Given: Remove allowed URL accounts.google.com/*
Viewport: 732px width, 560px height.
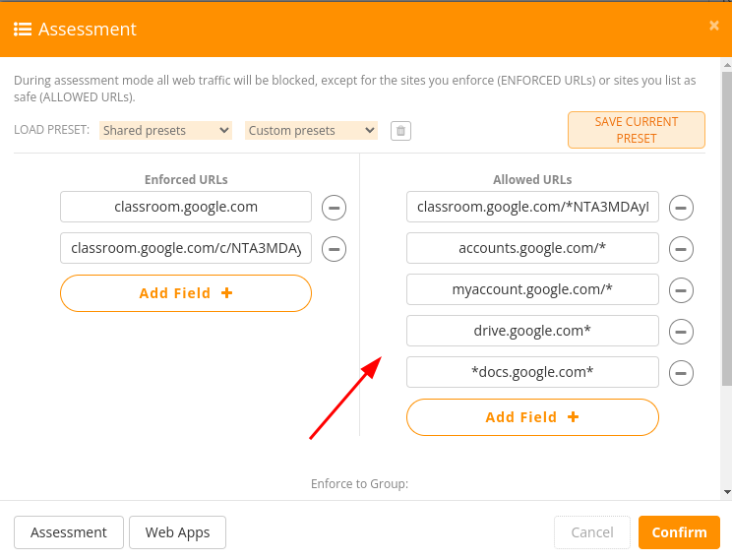Looking at the screenshot, I should click(681, 249).
